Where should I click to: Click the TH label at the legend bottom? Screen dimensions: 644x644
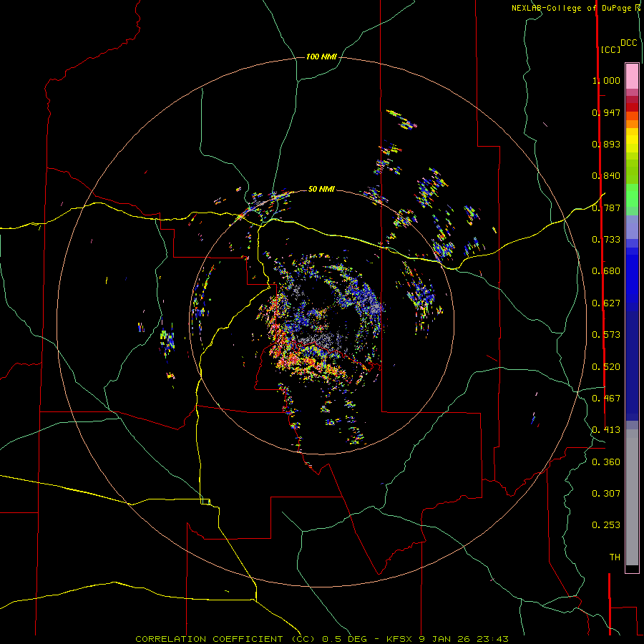615,557
